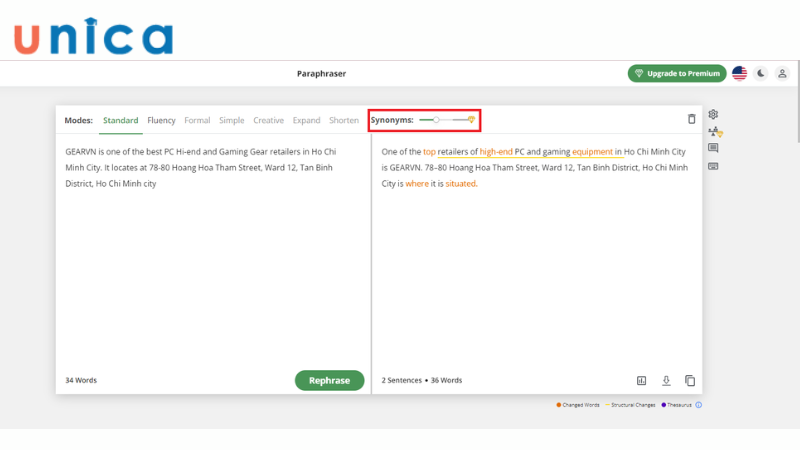Click the "36 Words" output count
This screenshot has width=800, height=450.
pyautogui.click(x=446, y=381)
